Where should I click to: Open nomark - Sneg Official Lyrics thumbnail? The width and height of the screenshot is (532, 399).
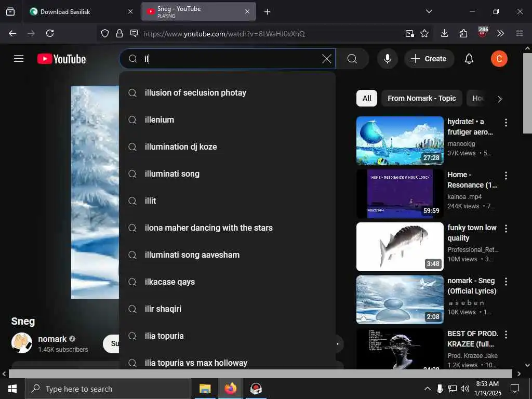(400, 300)
